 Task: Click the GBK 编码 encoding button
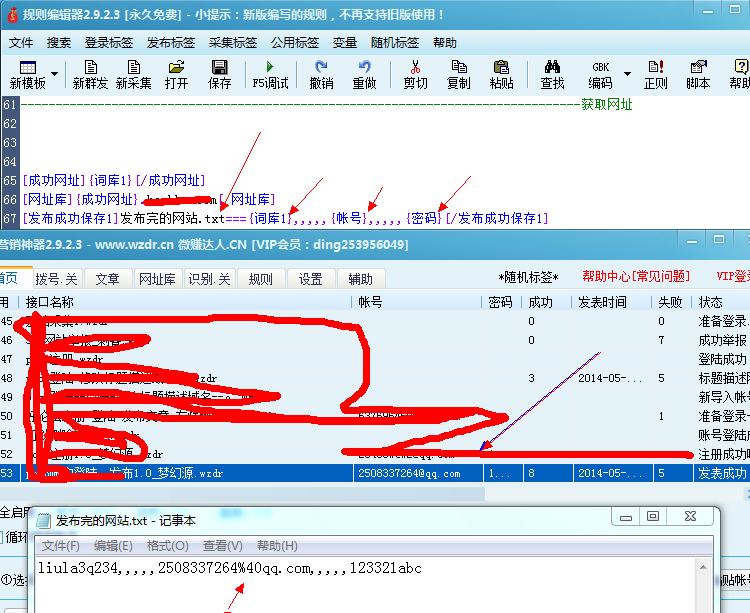pyautogui.click(x=600, y=75)
